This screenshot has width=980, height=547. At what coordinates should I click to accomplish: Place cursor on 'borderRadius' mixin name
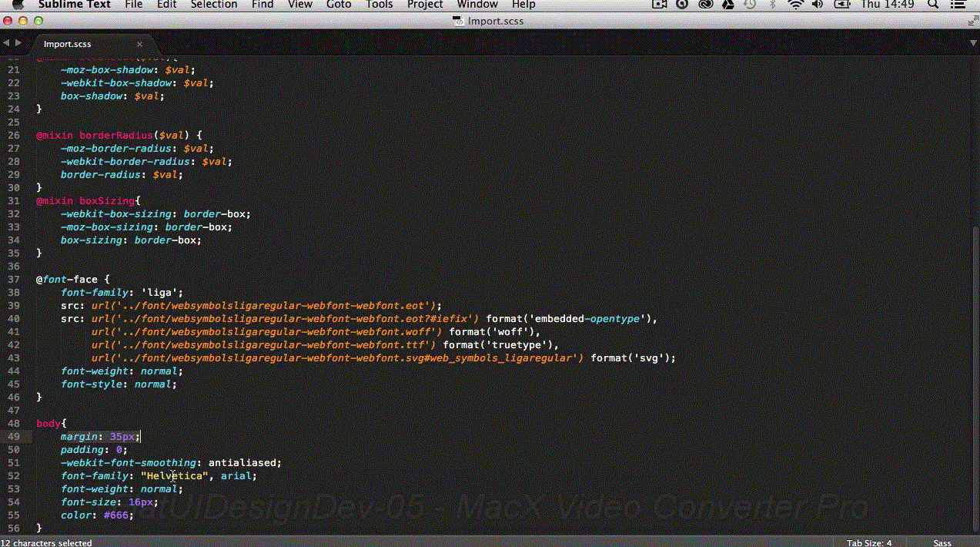pyautogui.click(x=115, y=135)
